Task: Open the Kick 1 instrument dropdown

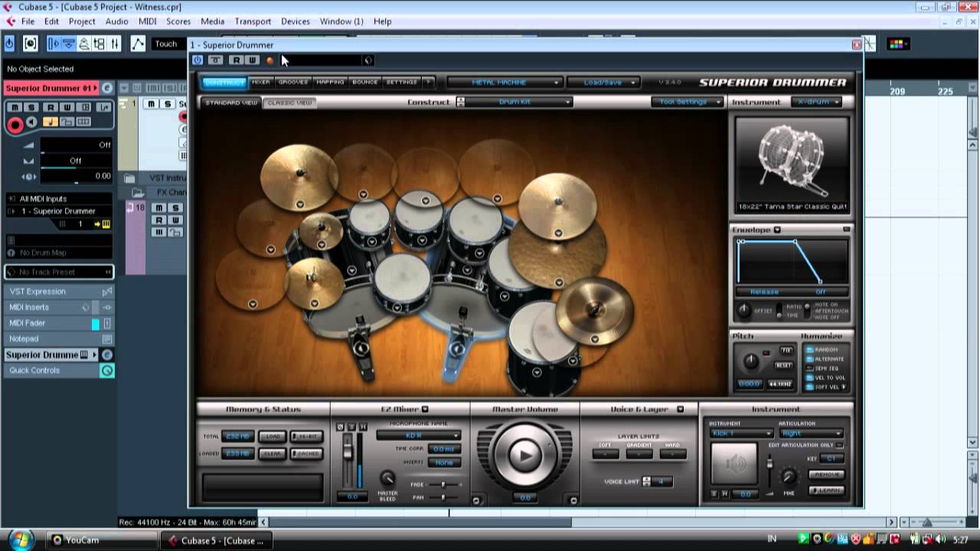Action: (740, 433)
